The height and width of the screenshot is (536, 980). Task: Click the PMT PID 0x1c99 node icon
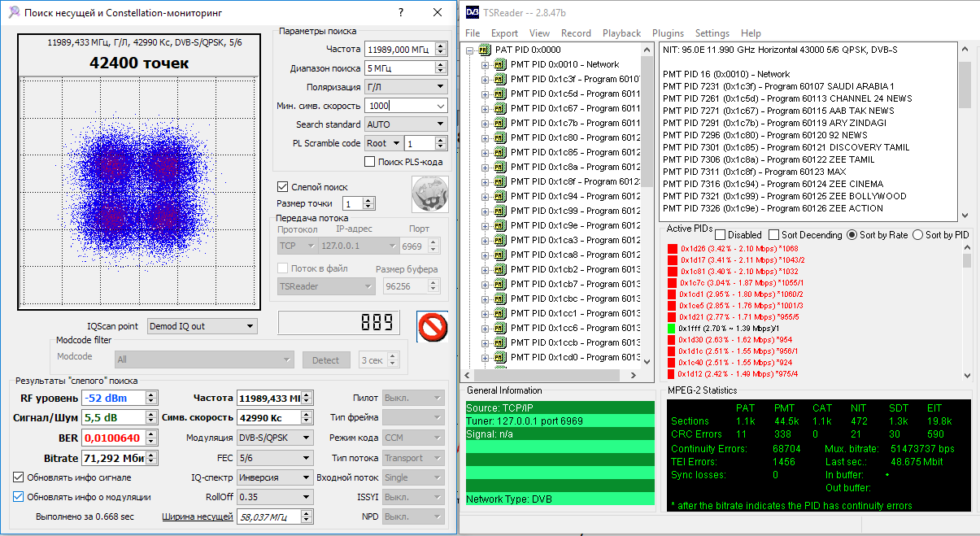coord(501,211)
